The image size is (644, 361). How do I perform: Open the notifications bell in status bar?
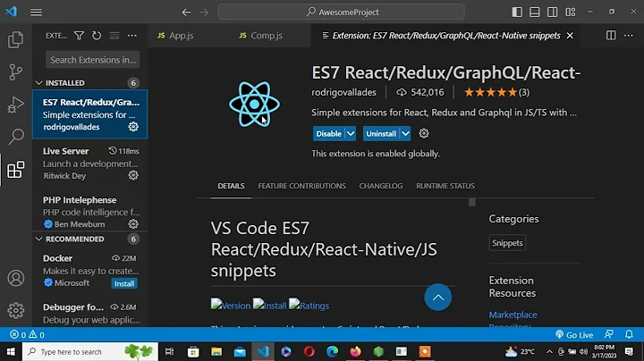[x=629, y=334]
